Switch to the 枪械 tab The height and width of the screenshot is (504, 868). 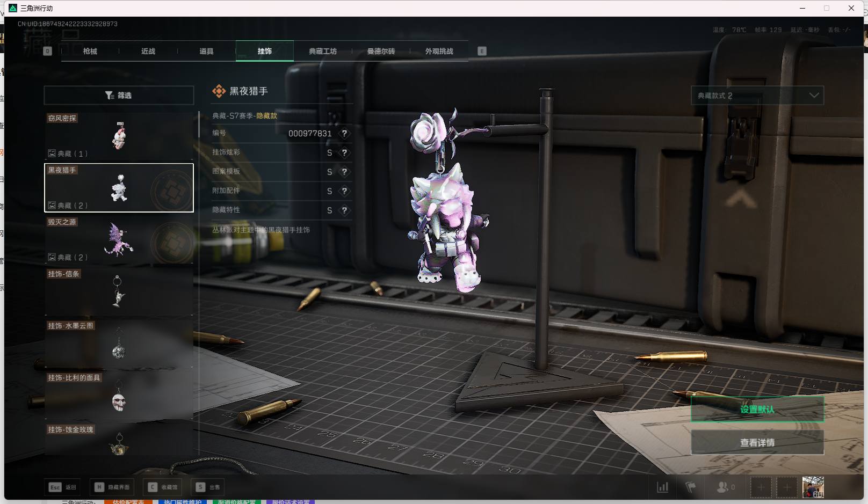[90, 52]
